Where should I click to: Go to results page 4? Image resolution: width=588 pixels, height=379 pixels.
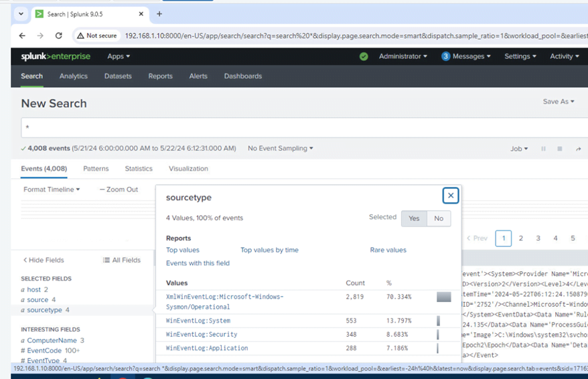tap(555, 238)
